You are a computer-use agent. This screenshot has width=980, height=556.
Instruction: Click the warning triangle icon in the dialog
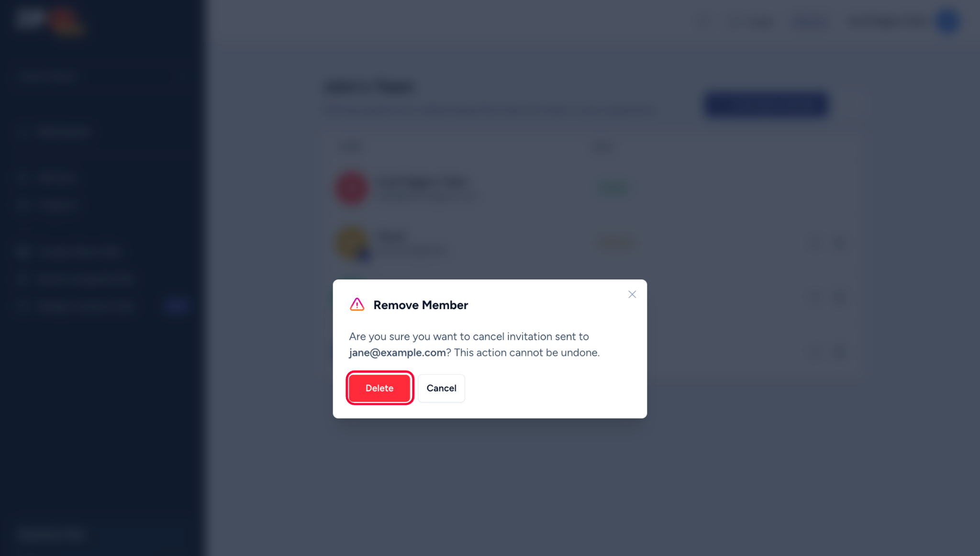[x=357, y=304]
